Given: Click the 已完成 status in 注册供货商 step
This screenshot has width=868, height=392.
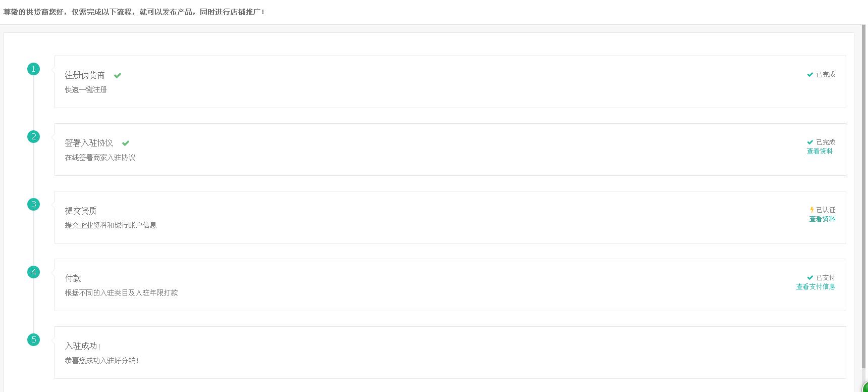Looking at the screenshot, I should point(826,75).
